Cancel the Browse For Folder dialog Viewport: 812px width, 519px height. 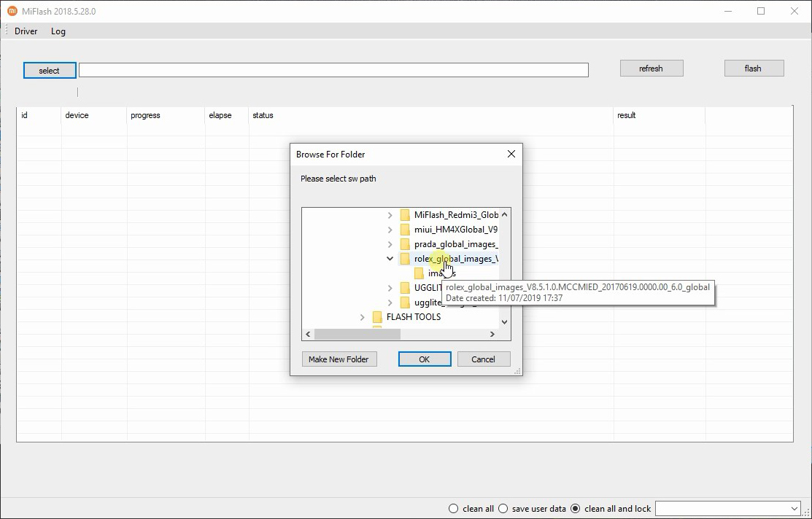pyautogui.click(x=483, y=359)
